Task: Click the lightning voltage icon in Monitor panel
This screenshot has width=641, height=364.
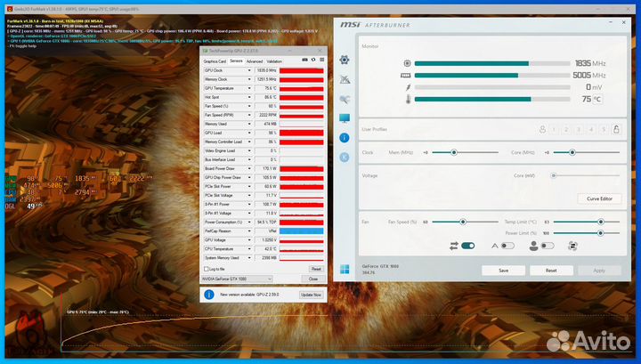Action: tap(408, 87)
